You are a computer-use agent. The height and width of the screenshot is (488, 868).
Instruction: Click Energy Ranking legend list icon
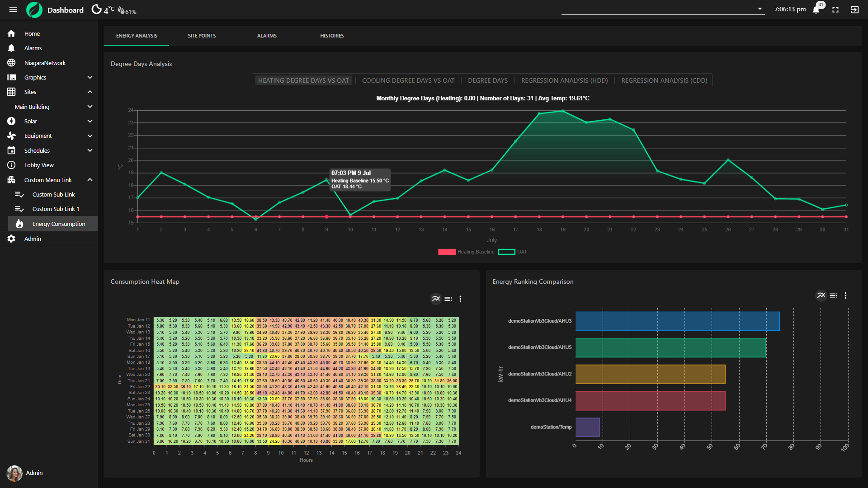833,296
